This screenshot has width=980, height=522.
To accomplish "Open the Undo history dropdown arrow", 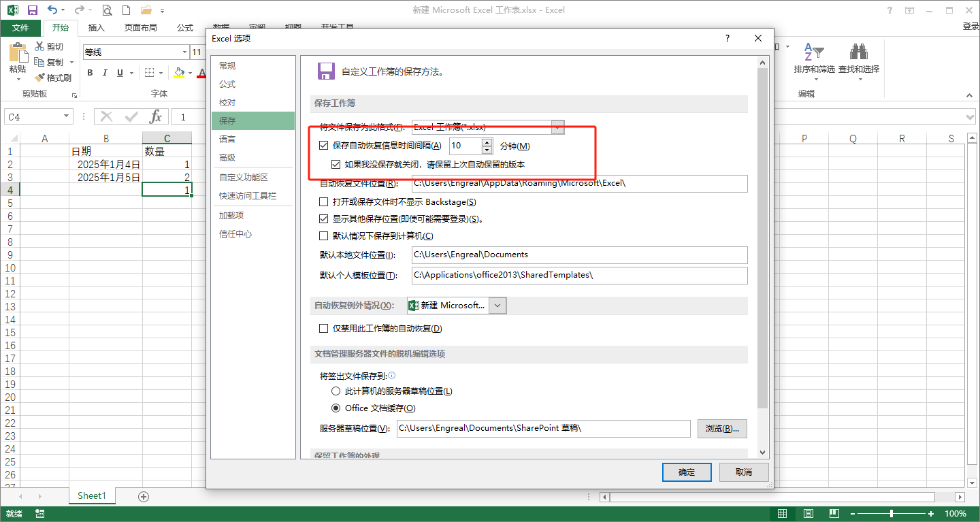I will point(63,11).
